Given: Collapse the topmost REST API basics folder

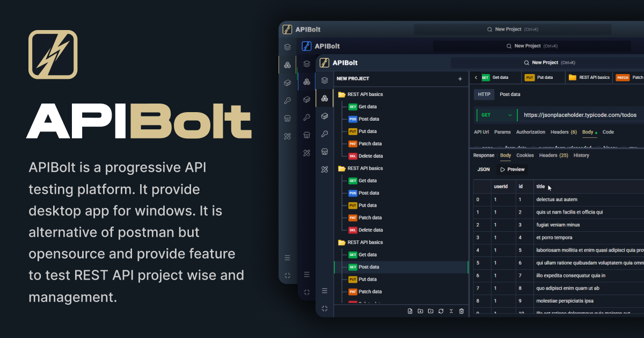Looking at the screenshot, I should 360,94.
